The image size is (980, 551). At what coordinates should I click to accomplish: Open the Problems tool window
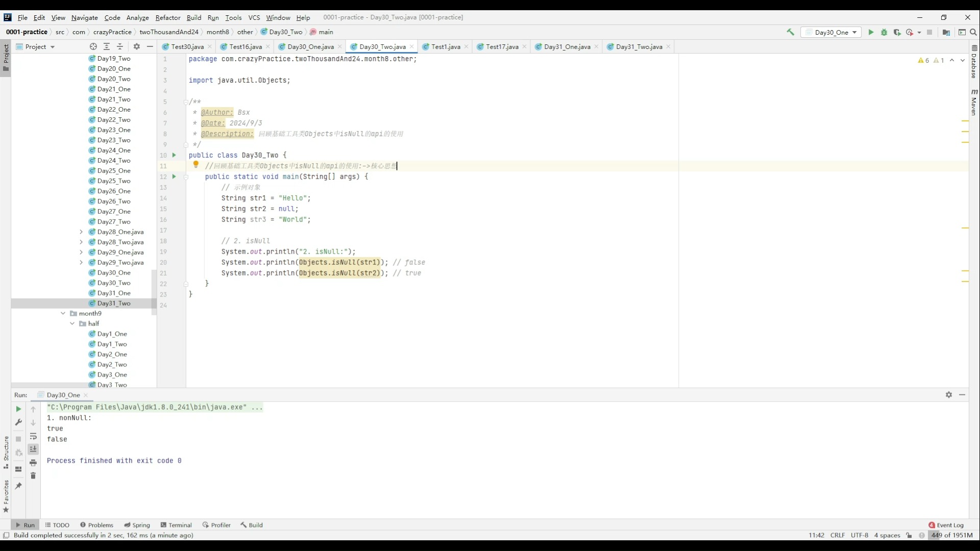click(x=96, y=525)
